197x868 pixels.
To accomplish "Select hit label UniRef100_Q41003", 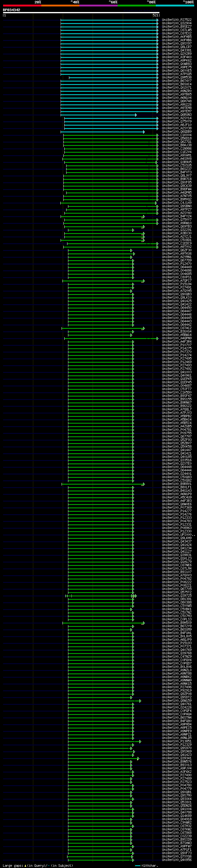I will coord(176,372).
